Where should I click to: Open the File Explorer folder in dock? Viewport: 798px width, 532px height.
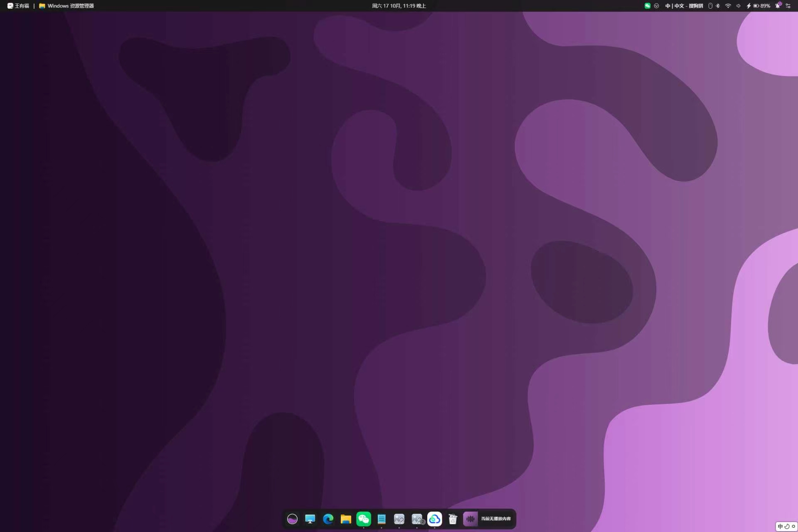pyautogui.click(x=346, y=519)
